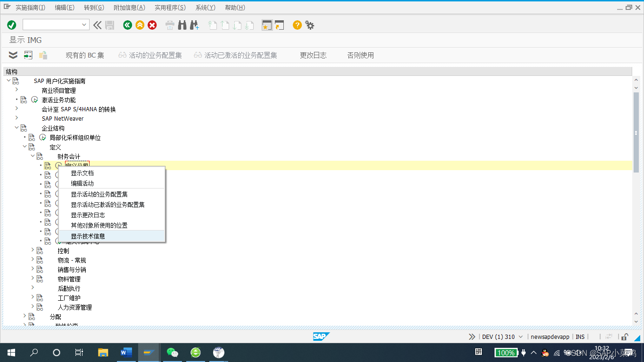Click the green Enter checkmark icon

pyautogui.click(x=12, y=25)
